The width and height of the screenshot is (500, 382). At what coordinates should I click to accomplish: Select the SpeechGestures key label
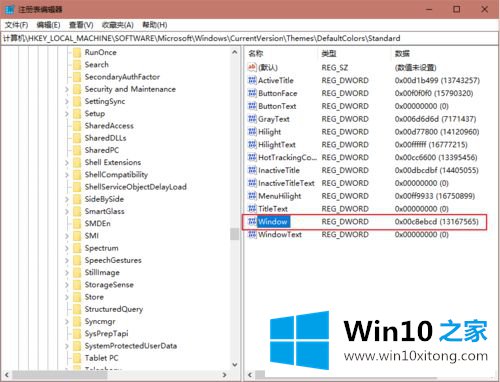coord(113,260)
